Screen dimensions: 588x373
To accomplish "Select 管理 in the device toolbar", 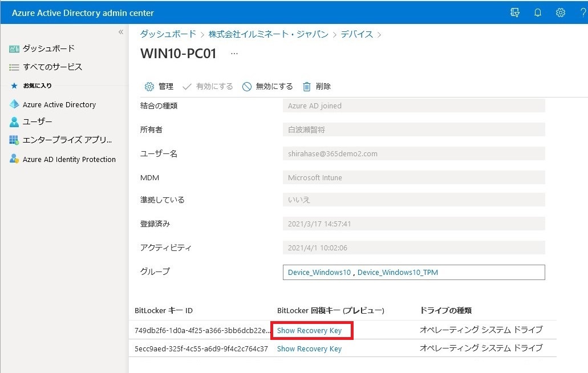I will point(166,87).
